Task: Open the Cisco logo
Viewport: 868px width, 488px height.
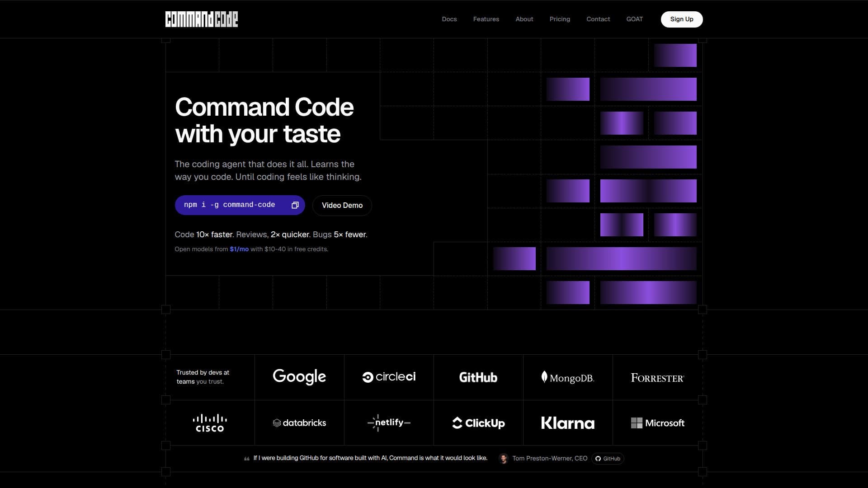Action: pos(210,423)
